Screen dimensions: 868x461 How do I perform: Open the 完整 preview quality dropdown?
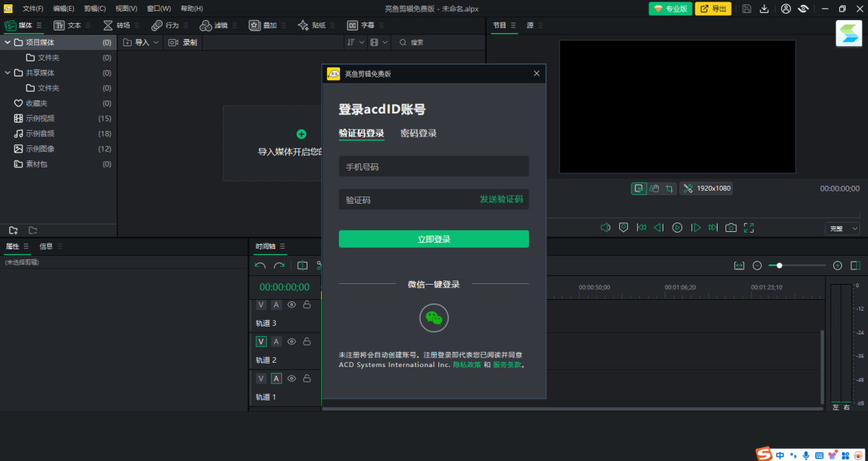click(843, 228)
